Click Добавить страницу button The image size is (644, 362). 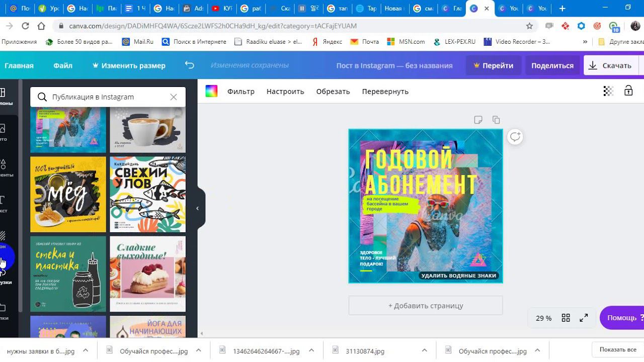click(x=426, y=305)
